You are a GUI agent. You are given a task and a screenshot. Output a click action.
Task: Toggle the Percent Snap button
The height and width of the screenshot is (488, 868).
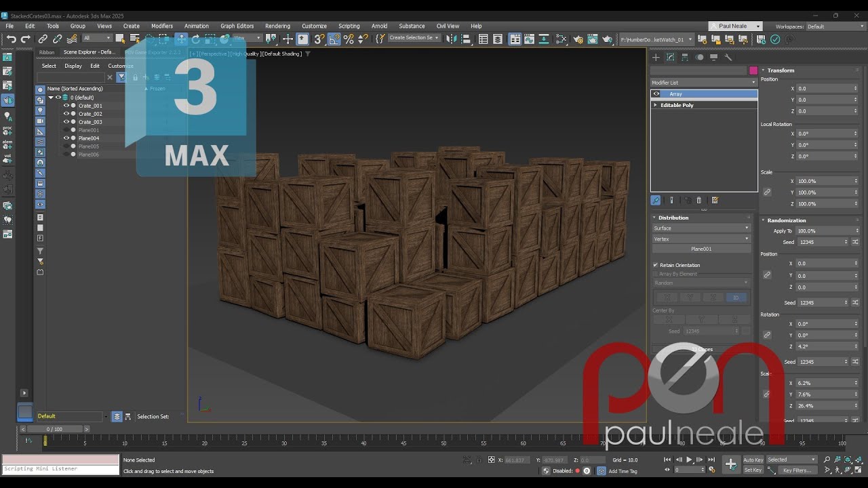click(349, 39)
